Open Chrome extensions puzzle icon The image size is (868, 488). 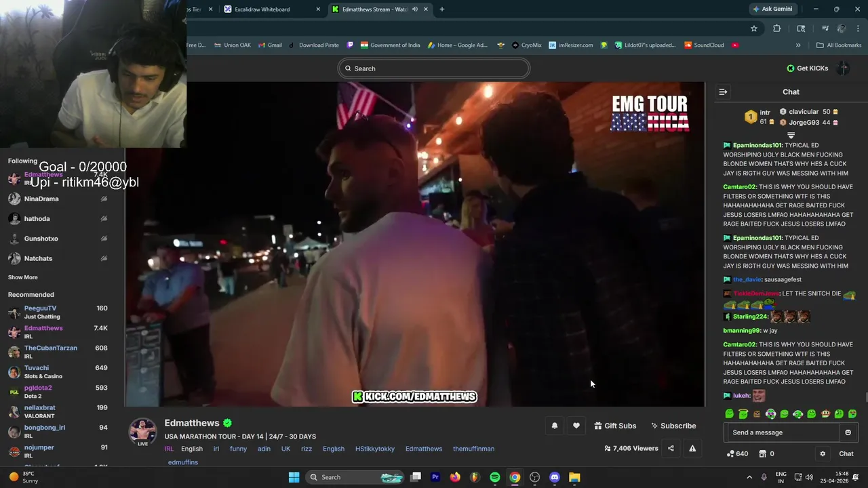click(x=777, y=28)
